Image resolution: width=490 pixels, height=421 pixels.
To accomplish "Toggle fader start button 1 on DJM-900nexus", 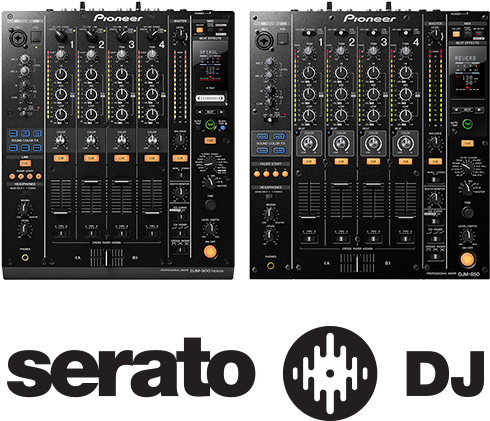I will (x=12, y=176).
